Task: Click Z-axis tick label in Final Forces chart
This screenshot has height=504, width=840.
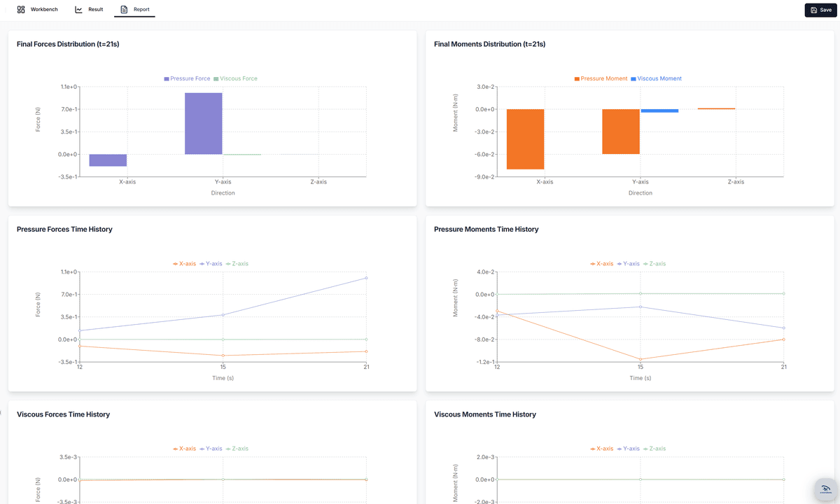Action: (318, 182)
